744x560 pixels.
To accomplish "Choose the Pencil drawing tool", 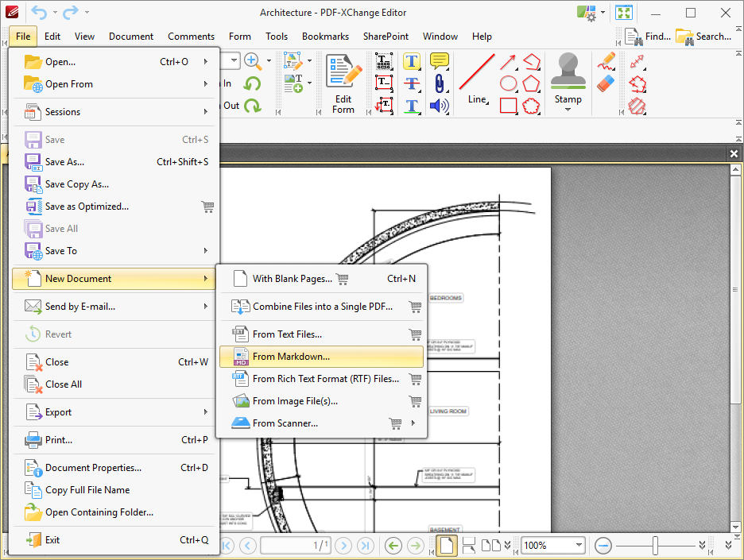I will 606,62.
